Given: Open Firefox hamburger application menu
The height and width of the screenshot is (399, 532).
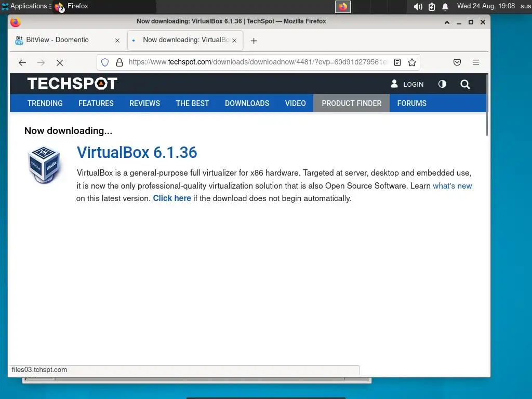Looking at the screenshot, I should pyautogui.click(x=476, y=62).
